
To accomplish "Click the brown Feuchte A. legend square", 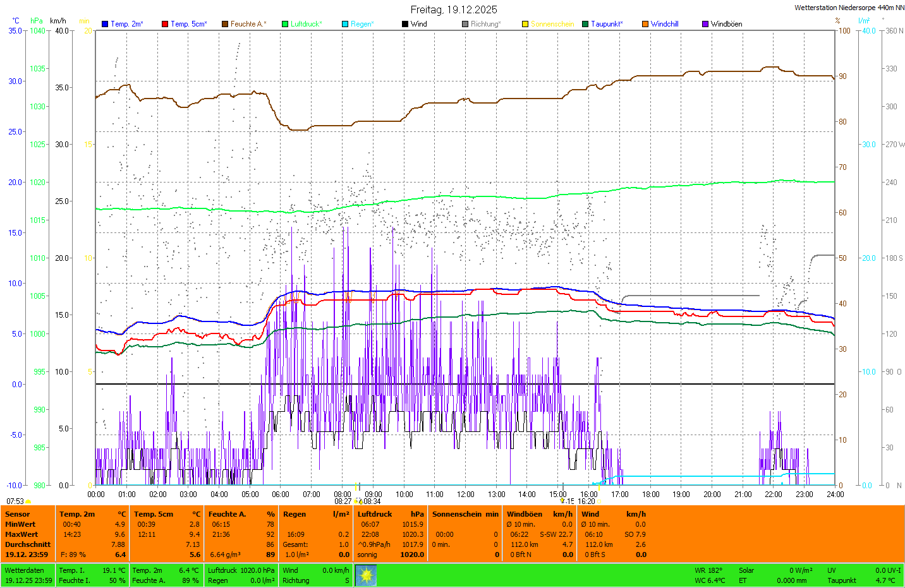I will point(225,24).
